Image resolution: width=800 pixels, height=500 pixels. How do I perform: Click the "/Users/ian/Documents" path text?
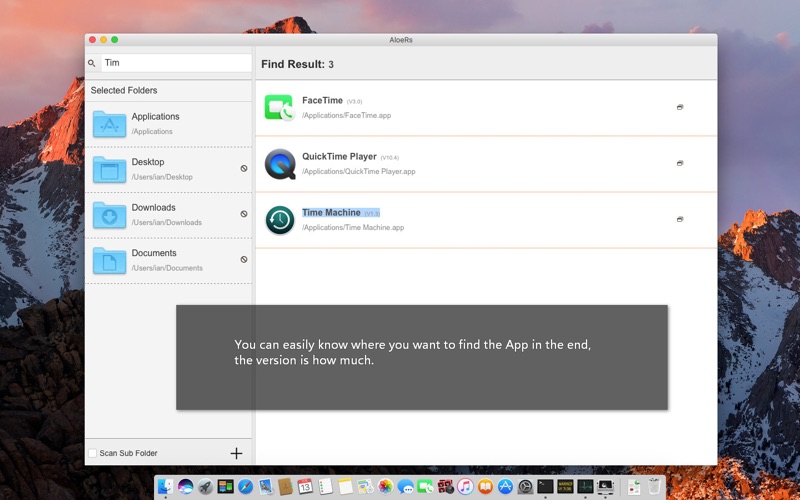[167, 268]
